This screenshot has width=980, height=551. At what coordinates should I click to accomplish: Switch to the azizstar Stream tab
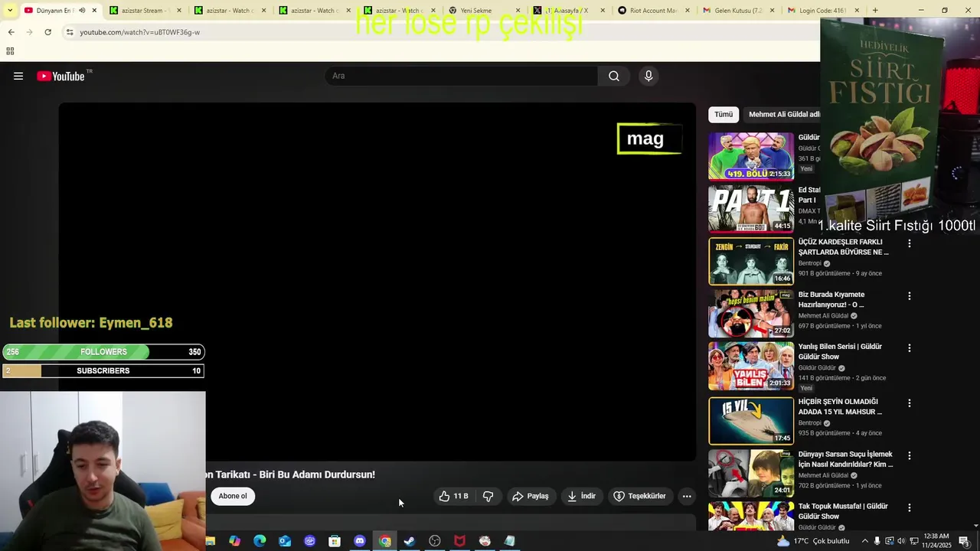(x=142, y=11)
